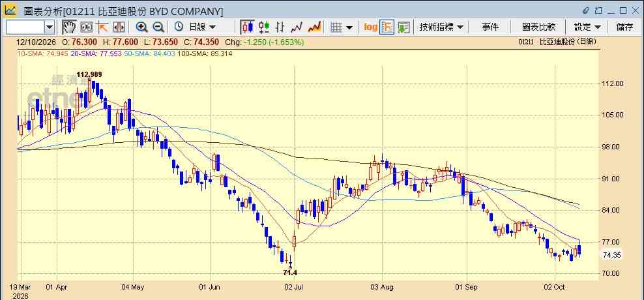Viewport: 644px width, 300px height.
Task: Open the grid options dropdown arrow
Action: click(349, 27)
